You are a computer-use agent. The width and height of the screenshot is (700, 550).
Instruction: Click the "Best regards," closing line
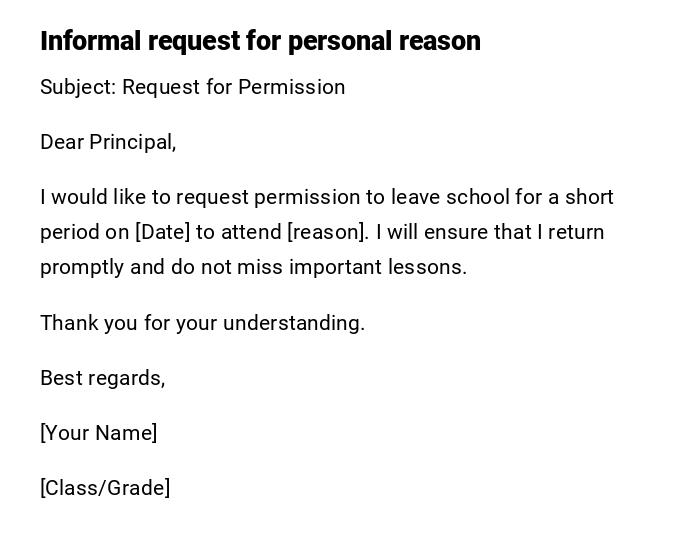(102, 378)
